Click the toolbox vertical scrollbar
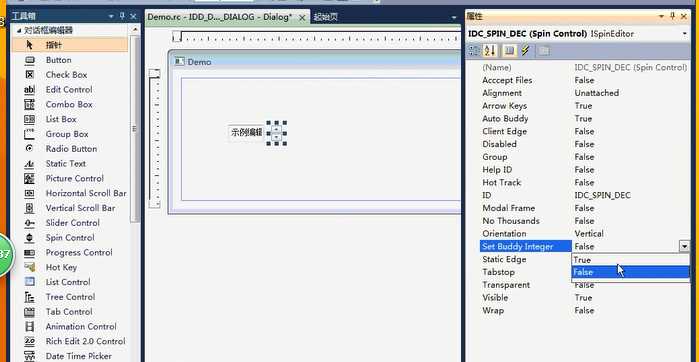This screenshot has width=699, height=362. click(x=135, y=129)
